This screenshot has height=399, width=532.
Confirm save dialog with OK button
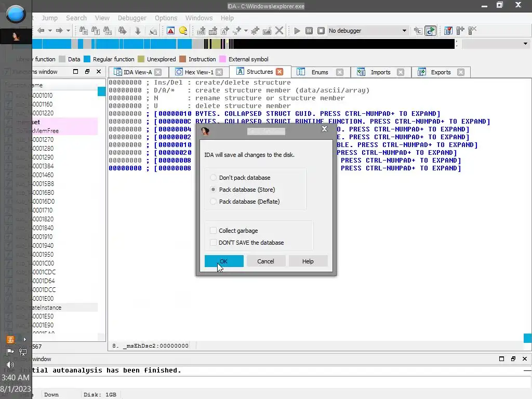[224, 261]
